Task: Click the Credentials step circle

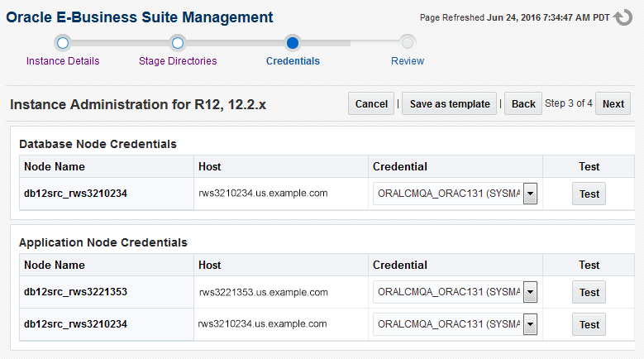Action: coord(293,43)
